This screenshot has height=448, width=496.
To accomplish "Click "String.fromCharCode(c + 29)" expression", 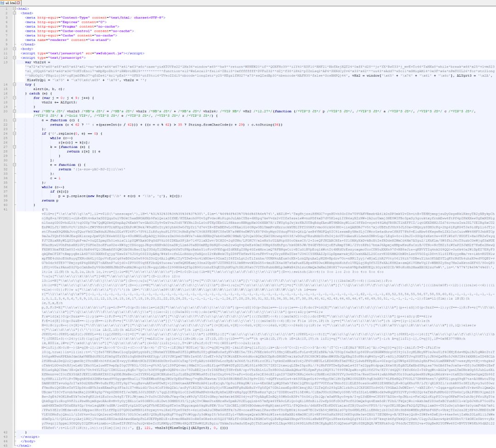I will tap(216, 125).
